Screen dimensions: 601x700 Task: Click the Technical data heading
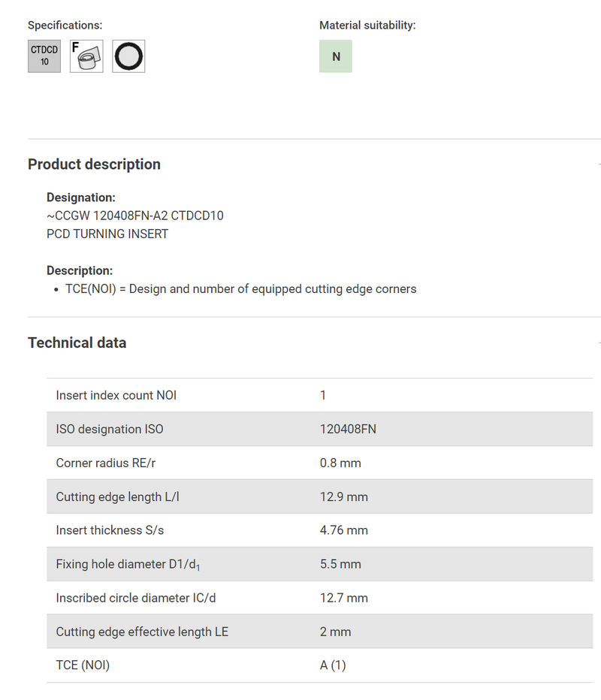(77, 342)
